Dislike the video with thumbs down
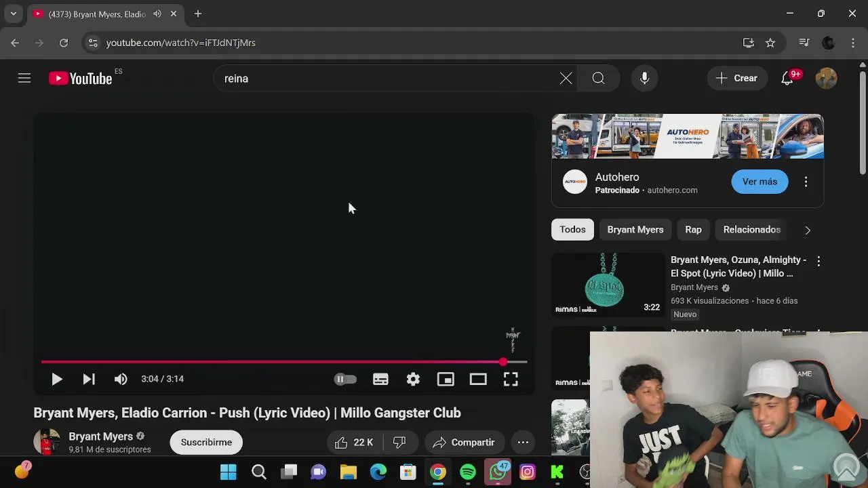The width and height of the screenshot is (868, 488). pos(399,443)
